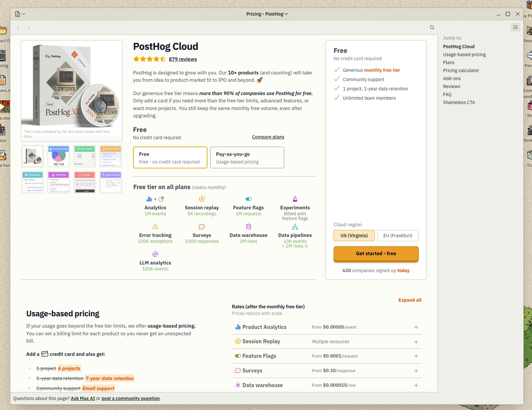Image resolution: width=532 pixels, height=410 pixels.
Task: Click the Feature flags toggle icon
Action: coord(249,199)
